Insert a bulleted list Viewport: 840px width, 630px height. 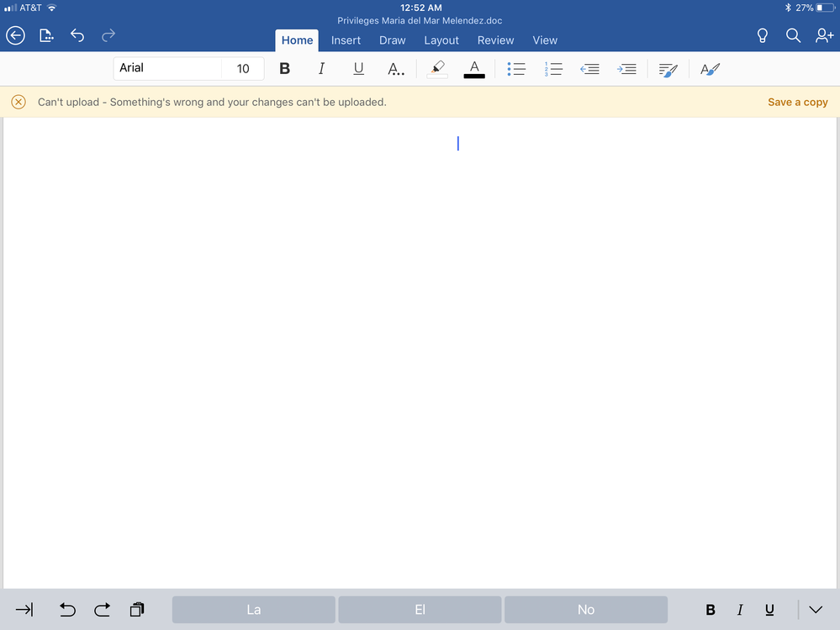point(516,69)
